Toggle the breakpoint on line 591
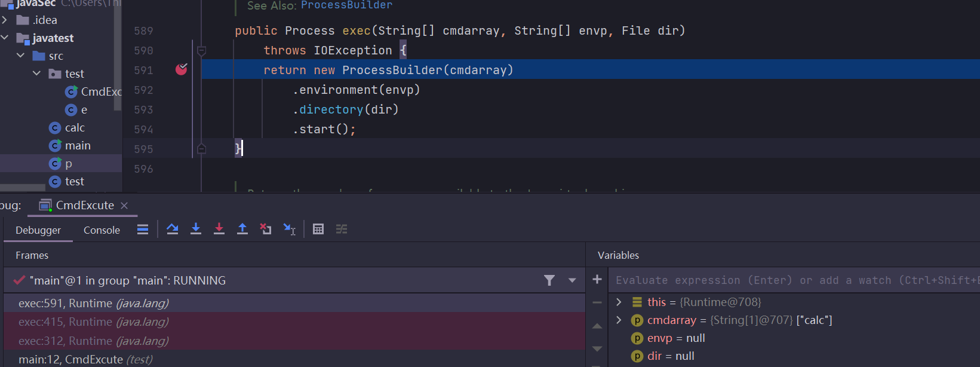980x367 pixels. 182,70
